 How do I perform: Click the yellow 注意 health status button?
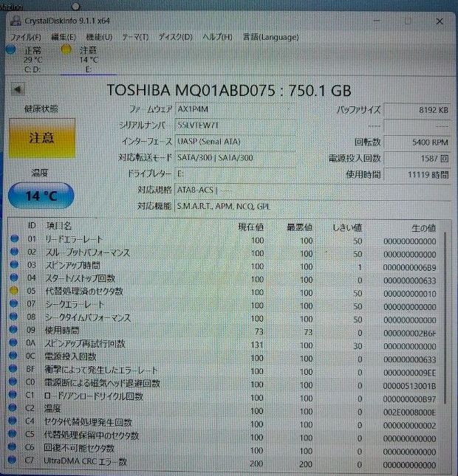[x=42, y=138]
